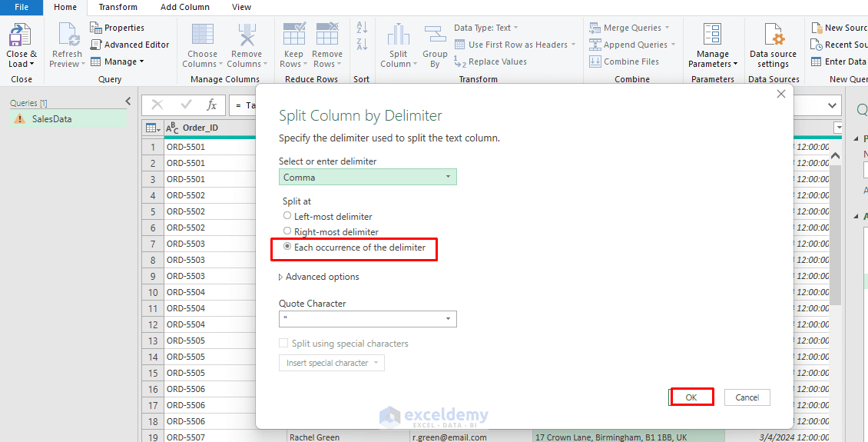Select Right-most delimiter option

coord(287,231)
